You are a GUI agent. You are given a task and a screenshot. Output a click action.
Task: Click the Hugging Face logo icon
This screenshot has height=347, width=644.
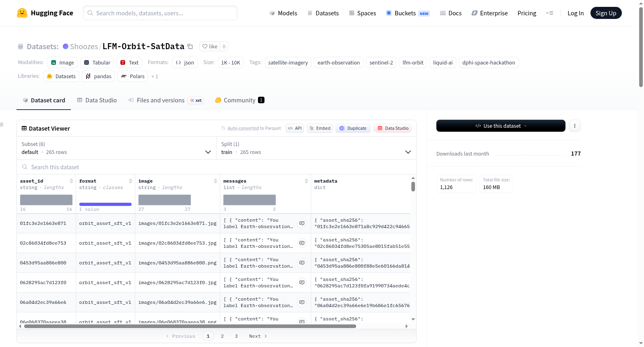(x=22, y=13)
